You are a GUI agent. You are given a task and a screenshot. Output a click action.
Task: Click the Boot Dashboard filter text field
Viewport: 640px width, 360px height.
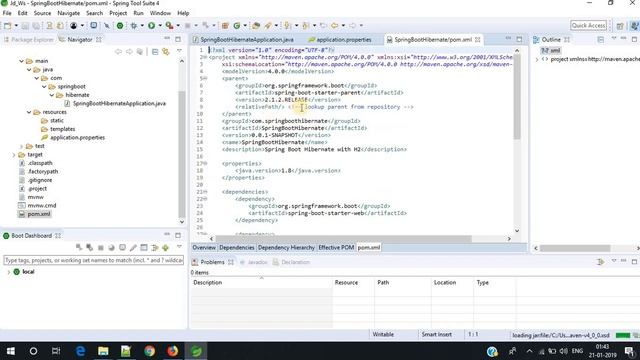point(93,260)
